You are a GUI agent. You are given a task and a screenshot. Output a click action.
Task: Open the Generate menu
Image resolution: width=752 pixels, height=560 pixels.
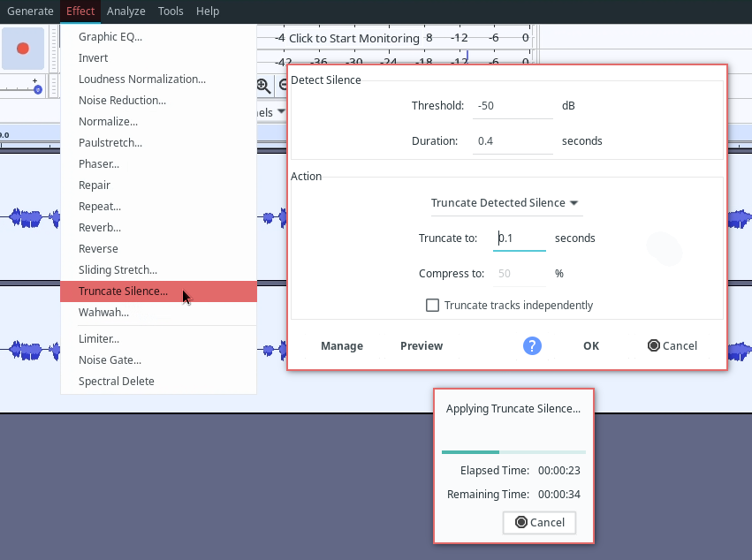tap(30, 11)
